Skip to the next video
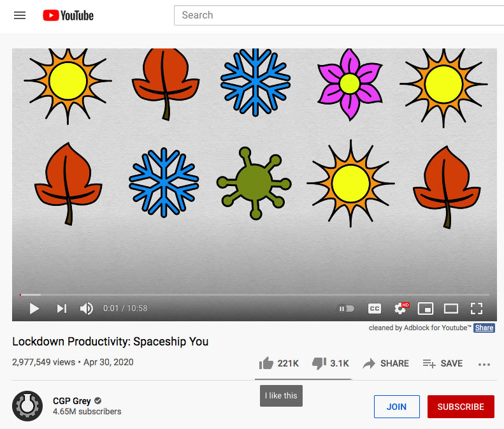This screenshot has width=504, height=429. pyautogui.click(x=61, y=309)
